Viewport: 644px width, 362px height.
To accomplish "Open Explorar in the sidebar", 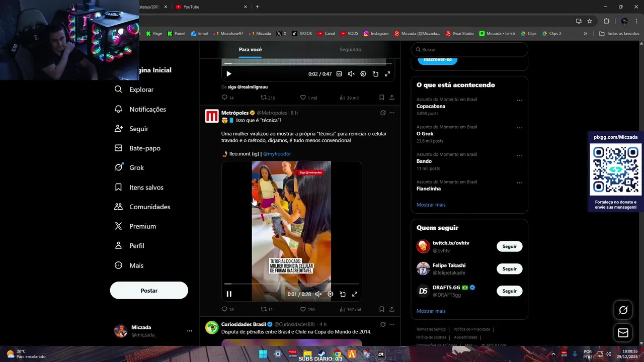I will 134,89.
